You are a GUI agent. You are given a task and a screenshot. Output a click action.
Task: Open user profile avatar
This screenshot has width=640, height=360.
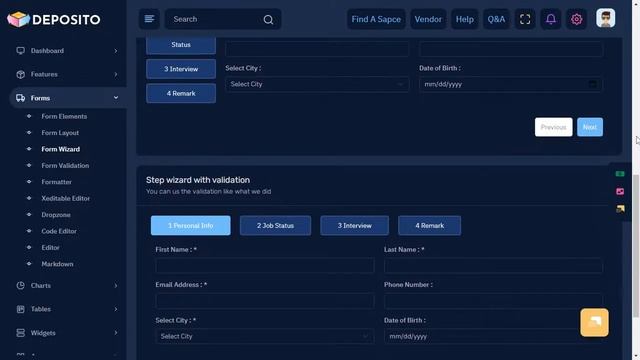pyautogui.click(x=605, y=18)
